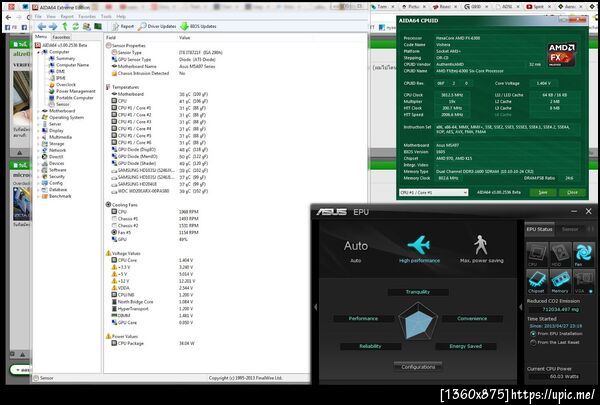
Task: Click the browser back arrow behind AIDA64
Action: point(8,18)
